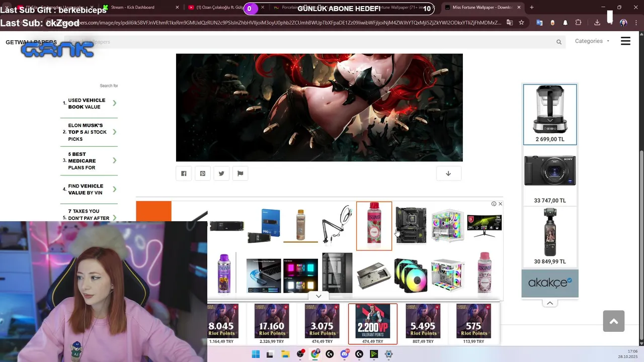
Task: Click the scroll-to-top arrow button
Action: (x=614, y=321)
